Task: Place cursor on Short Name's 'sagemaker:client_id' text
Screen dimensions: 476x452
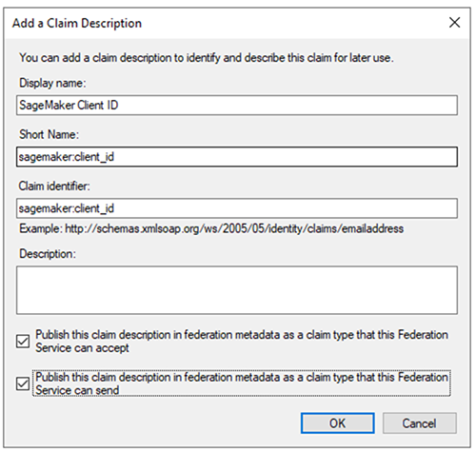Action: tap(67, 157)
